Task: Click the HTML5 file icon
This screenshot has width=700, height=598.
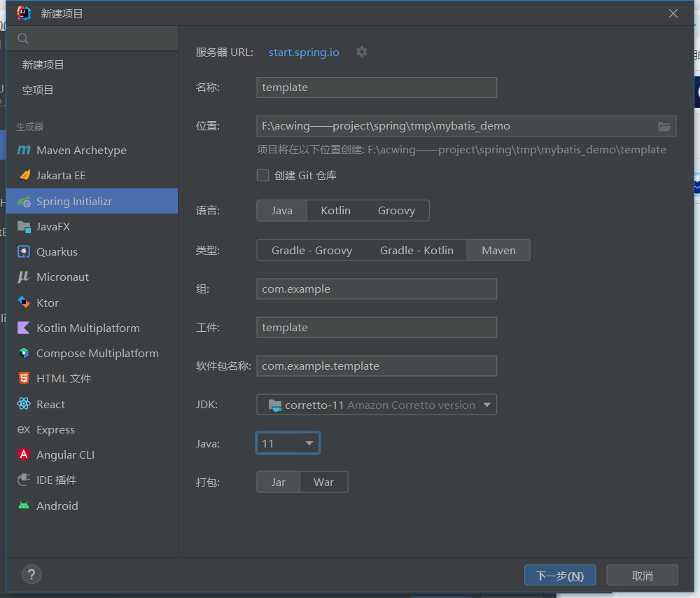Action: click(x=24, y=378)
